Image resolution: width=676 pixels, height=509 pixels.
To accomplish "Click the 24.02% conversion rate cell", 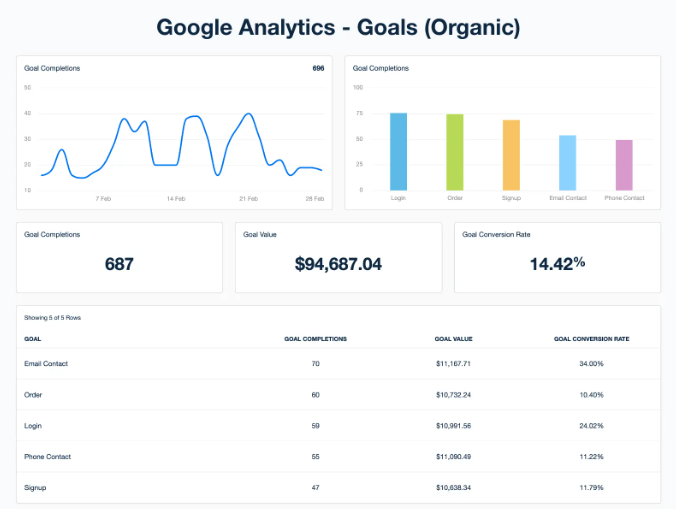I will (x=592, y=426).
